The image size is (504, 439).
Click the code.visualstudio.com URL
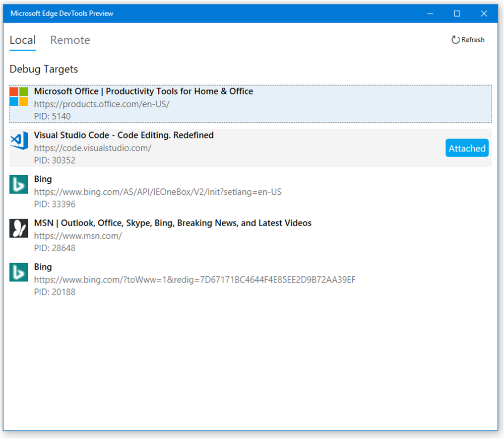tap(93, 148)
